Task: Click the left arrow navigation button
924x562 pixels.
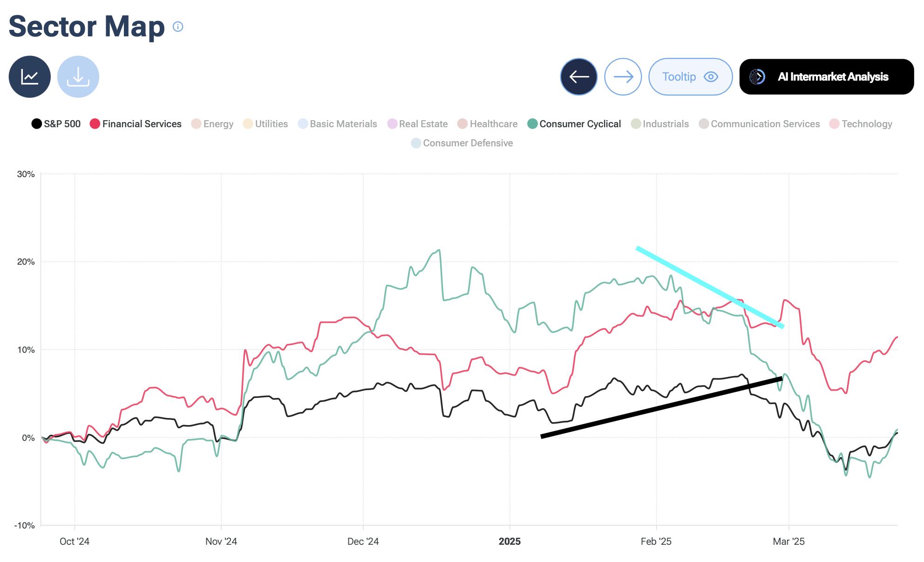Action: pyautogui.click(x=578, y=77)
